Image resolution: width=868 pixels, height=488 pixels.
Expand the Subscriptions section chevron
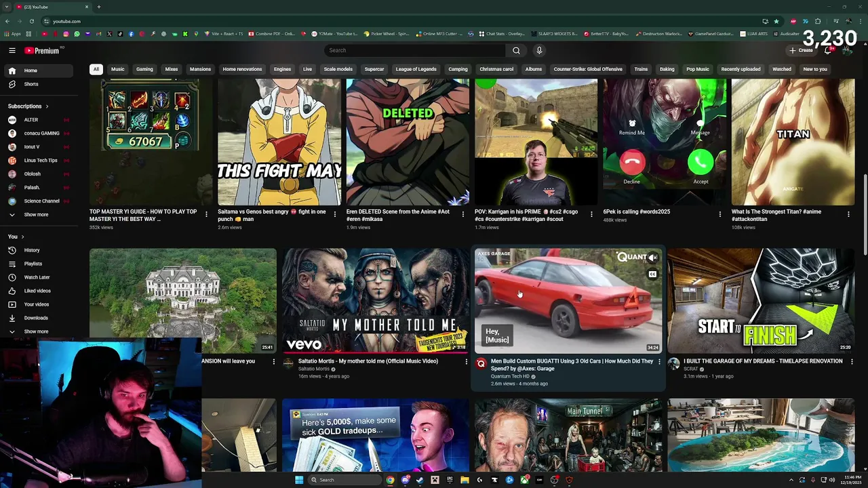pos(47,106)
